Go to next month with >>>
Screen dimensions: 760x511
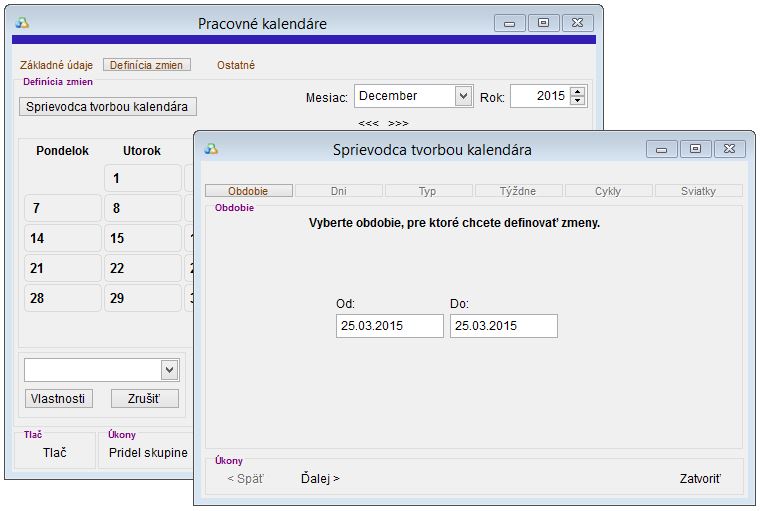coord(398,124)
